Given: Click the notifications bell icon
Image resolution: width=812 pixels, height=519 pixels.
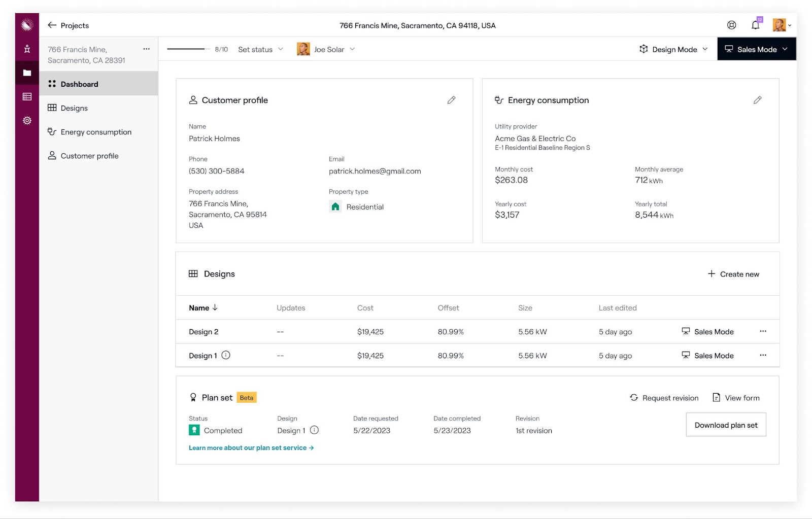Looking at the screenshot, I should 755,25.
